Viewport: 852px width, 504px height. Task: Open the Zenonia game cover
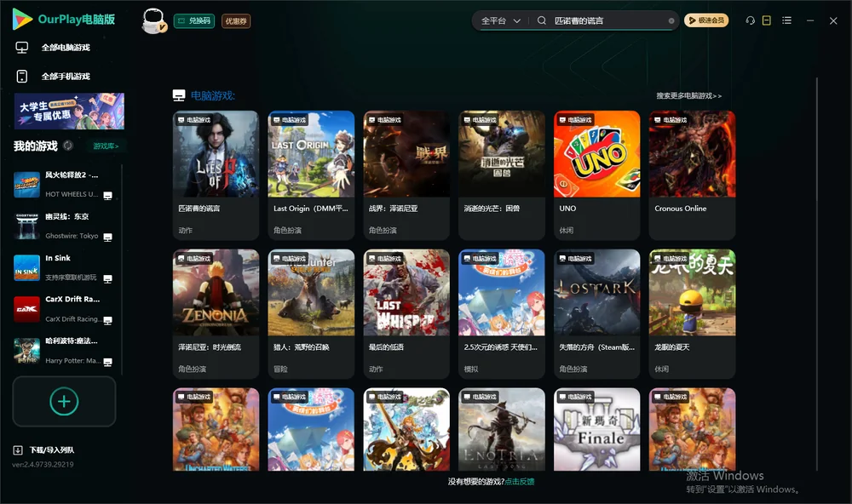point(216,292)
